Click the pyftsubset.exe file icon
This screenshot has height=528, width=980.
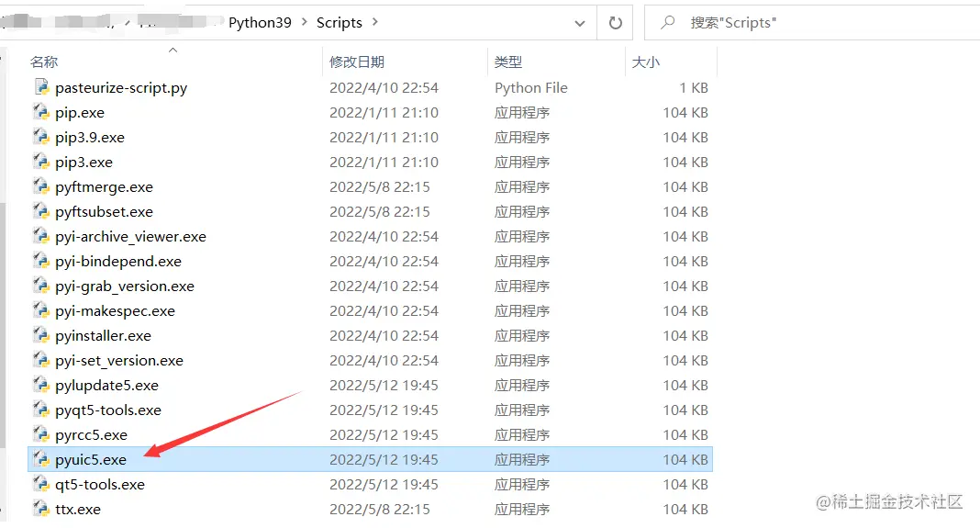pos(41,211)
